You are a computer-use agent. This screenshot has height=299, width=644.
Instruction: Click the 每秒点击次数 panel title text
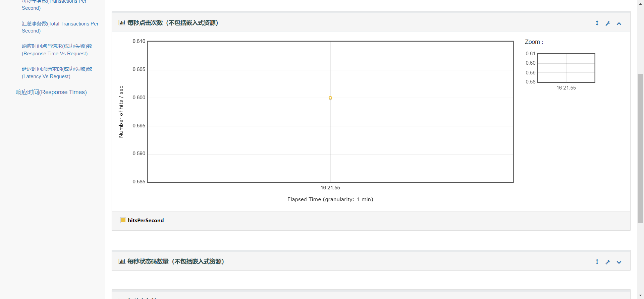click(x=173, y=23)
